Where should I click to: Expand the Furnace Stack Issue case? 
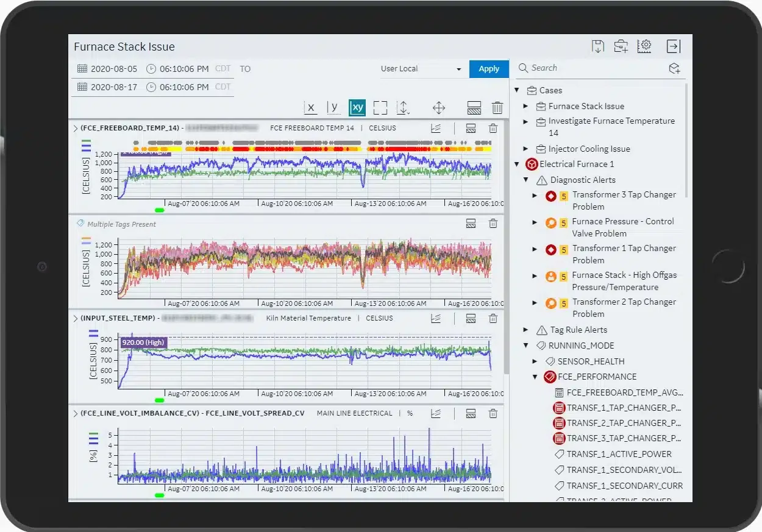[526, 106]
